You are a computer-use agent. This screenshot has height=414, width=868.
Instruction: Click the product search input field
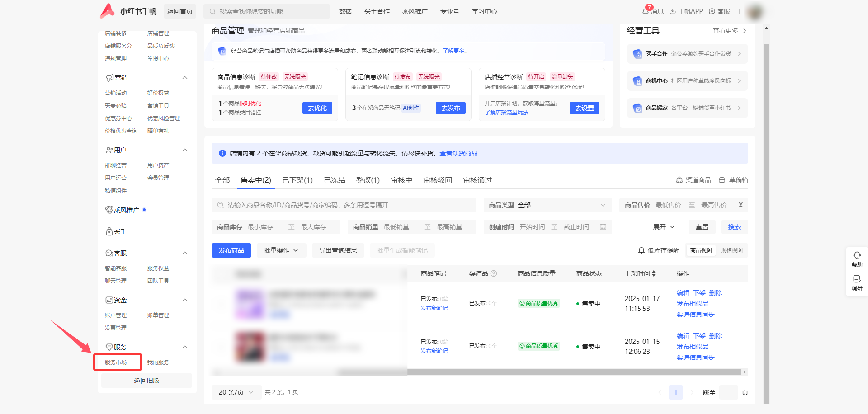[x=344, y=205]
